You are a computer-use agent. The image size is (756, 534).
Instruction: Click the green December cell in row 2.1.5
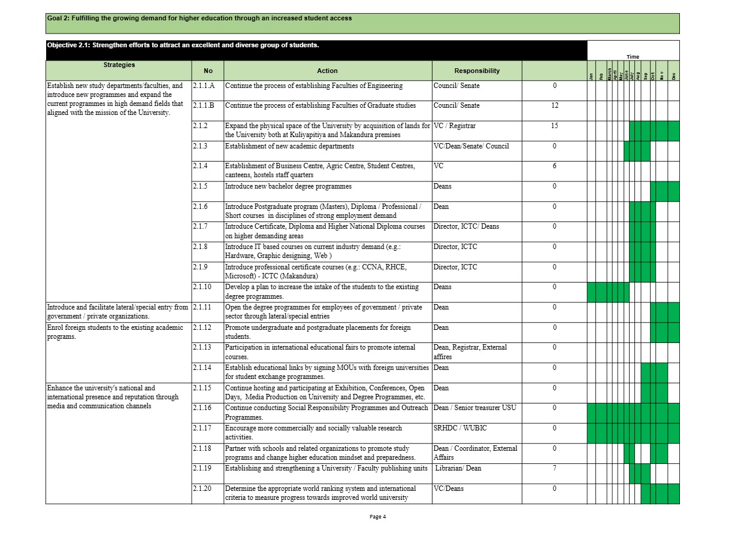click(x=673, y=192)
